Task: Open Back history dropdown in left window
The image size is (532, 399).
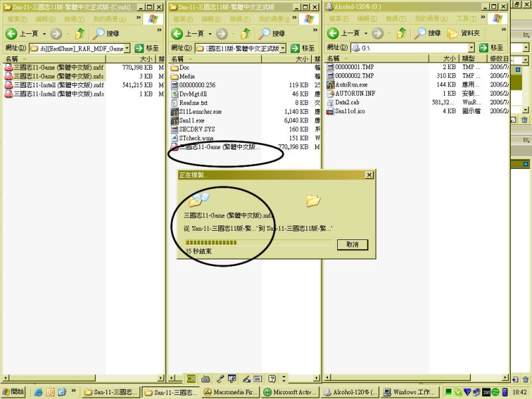Action: click(x=44, y=34)
